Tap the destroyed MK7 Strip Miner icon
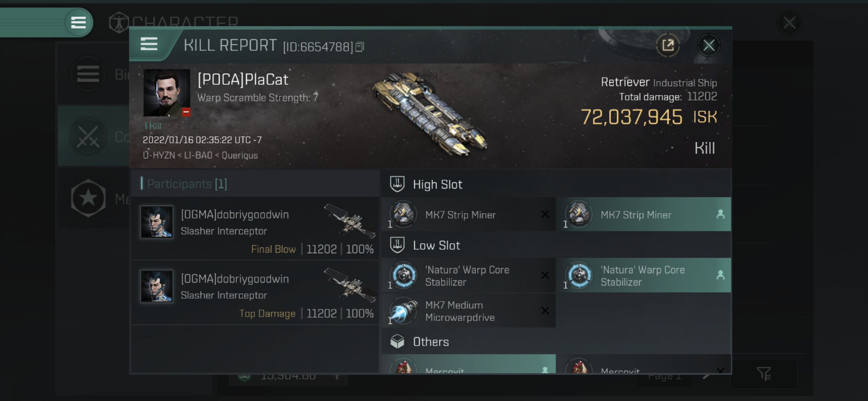The image size is (868, 401). tap(403, 214)
